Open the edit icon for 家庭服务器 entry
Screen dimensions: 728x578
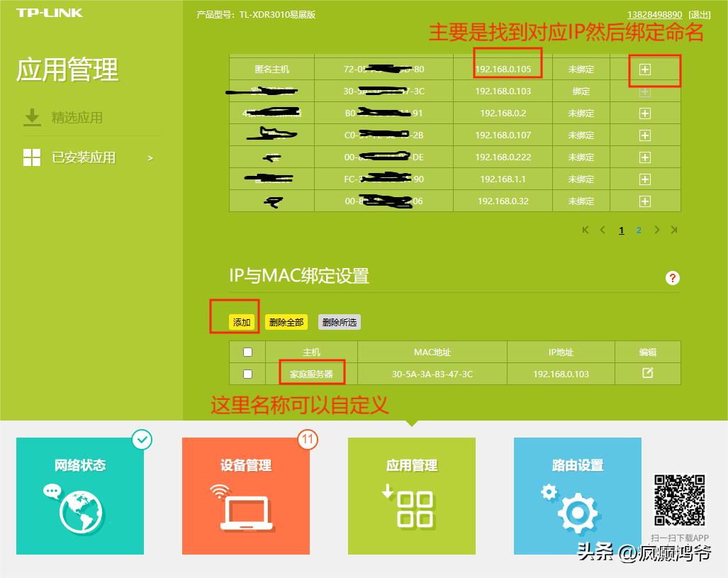coord(646,374)
